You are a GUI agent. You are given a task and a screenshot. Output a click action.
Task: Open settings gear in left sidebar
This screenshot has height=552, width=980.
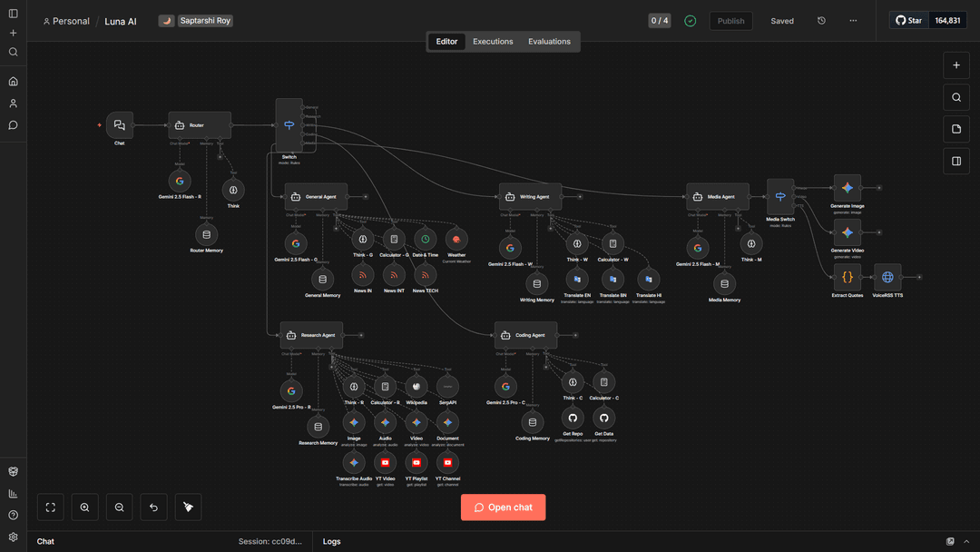[13, 537]
